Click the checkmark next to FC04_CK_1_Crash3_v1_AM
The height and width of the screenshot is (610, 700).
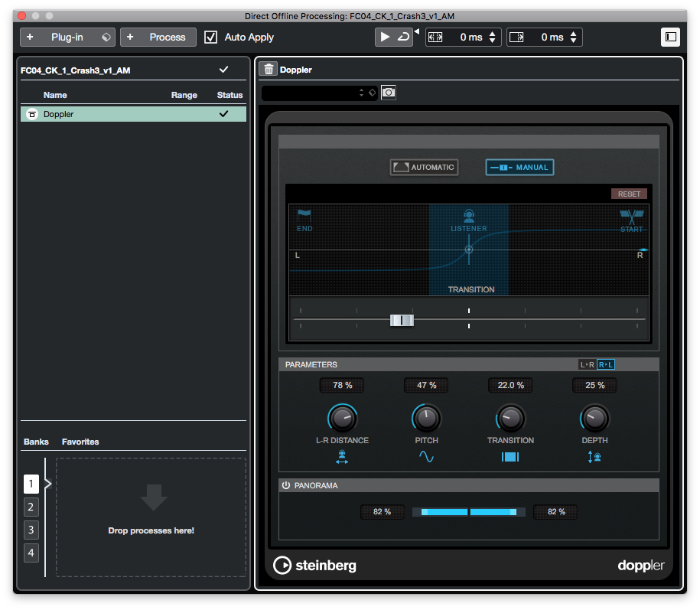tap(223, 70)
